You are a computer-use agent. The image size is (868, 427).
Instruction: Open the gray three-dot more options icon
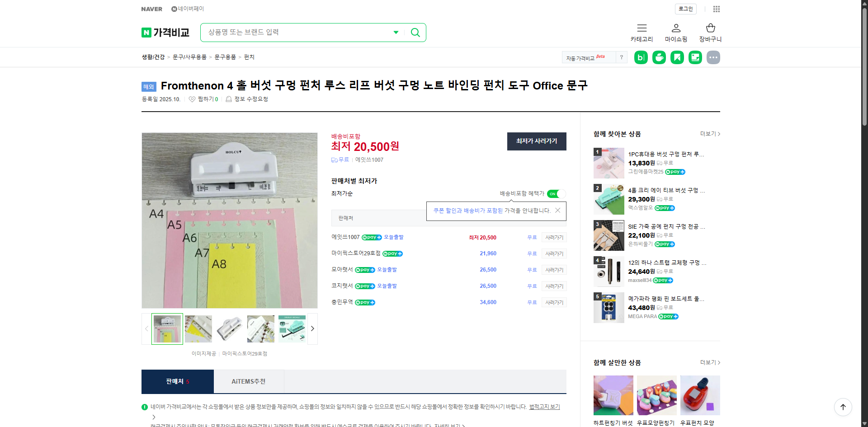tap(713, 57)
